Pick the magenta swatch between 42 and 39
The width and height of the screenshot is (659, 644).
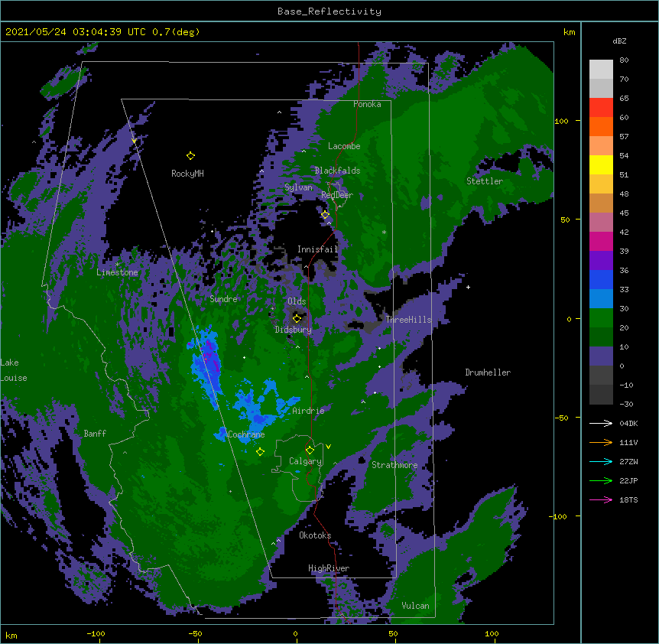click(601, 241)
